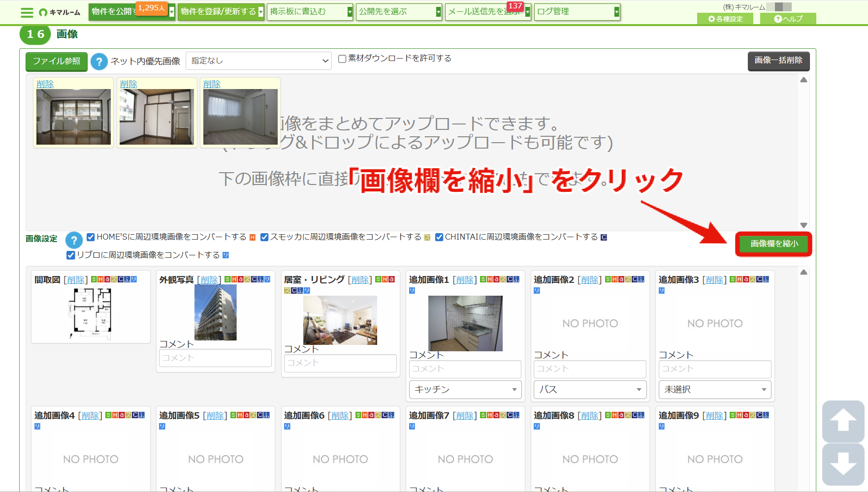
Task: Jump to page top with up arrow
Action: (x=843, y=421)
